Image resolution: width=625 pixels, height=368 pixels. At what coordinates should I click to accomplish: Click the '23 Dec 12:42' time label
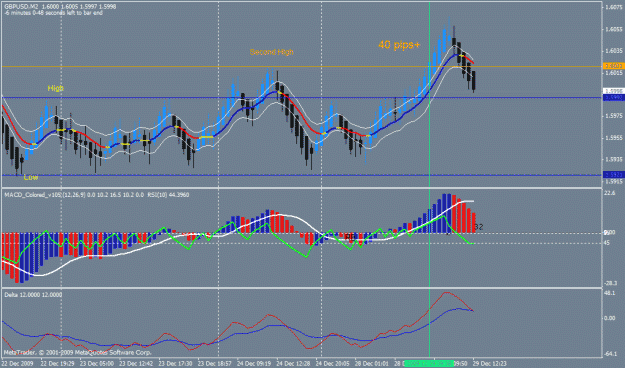(136, 364)
